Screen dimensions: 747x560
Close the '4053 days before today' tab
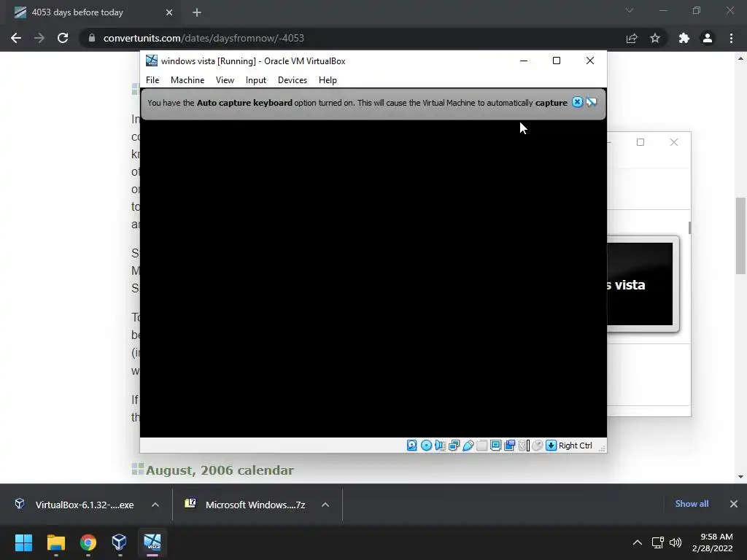point(169,12)
